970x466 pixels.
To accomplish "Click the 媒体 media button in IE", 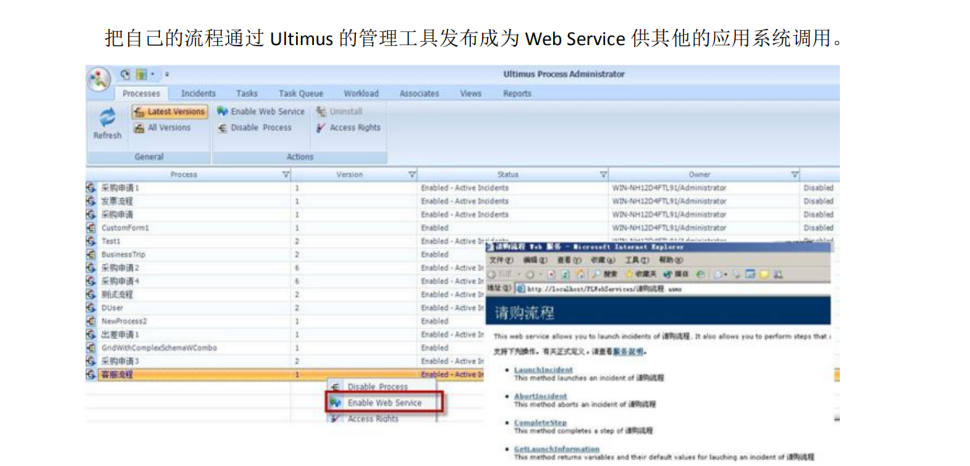I will 676,274.
